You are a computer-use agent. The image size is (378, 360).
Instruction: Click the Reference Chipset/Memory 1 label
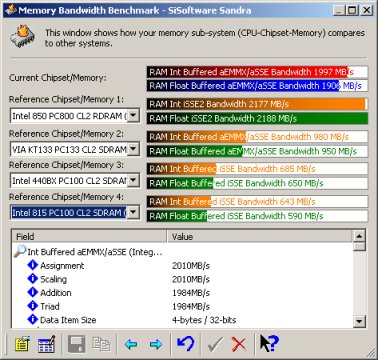[66, 99]
